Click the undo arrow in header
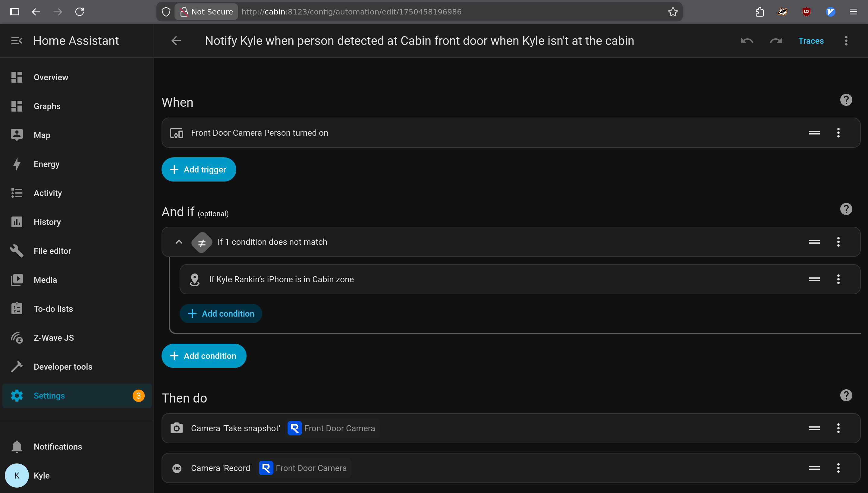The image size is (868, 493). (x=747, y=41)
